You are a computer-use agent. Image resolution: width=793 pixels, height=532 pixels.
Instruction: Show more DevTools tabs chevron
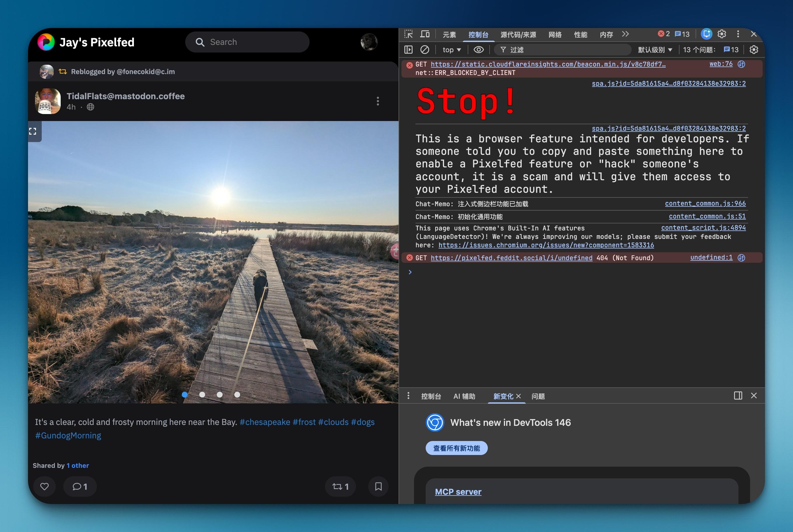coord(625,34)
